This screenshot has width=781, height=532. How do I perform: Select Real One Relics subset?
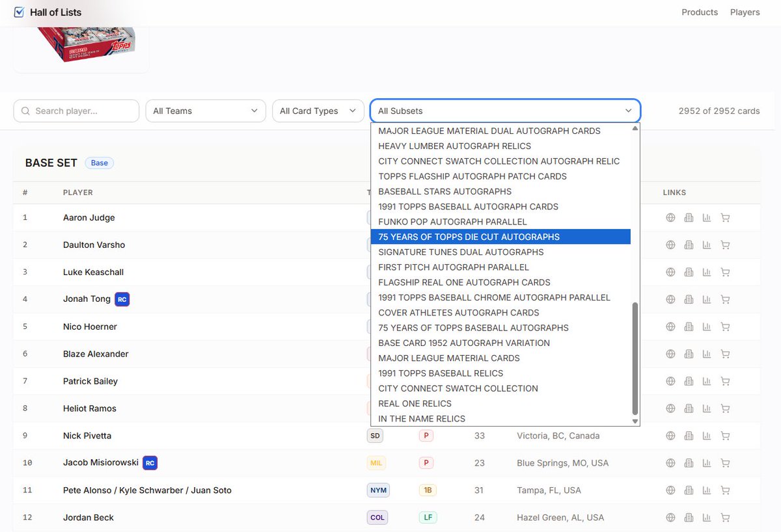tap(500, 403)
